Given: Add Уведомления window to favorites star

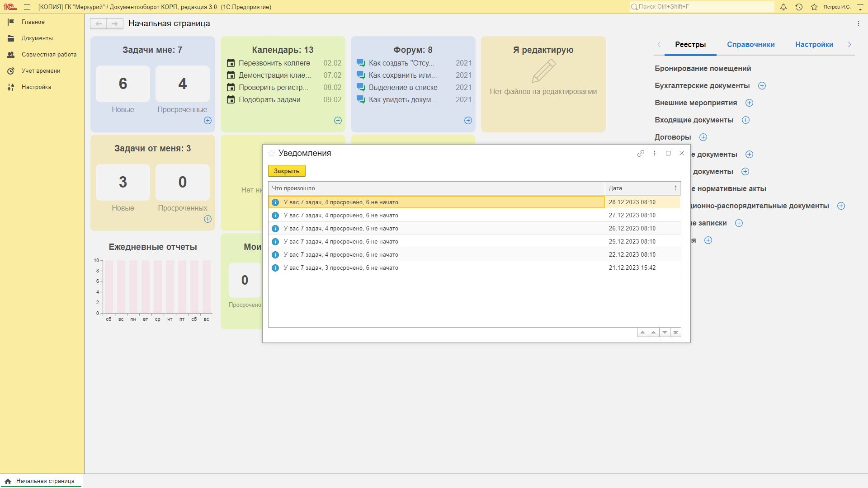Looking at the screenshot, I should point(271,153).
